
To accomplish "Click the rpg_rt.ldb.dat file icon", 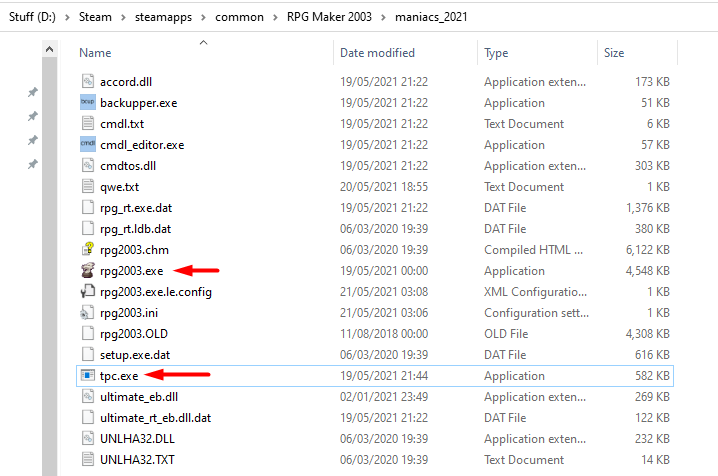I will pyautogui.click(x=87, y=229).
